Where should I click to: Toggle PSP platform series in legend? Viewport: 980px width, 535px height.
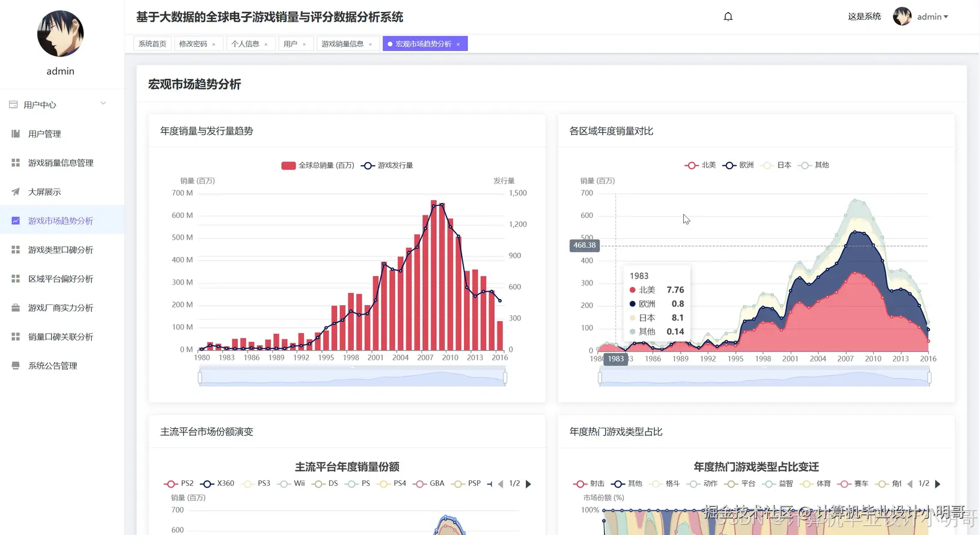pos(466,483)
